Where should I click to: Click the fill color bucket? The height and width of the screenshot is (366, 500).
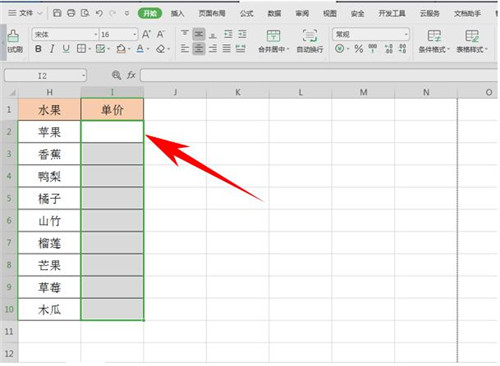(x=121, y=49)
